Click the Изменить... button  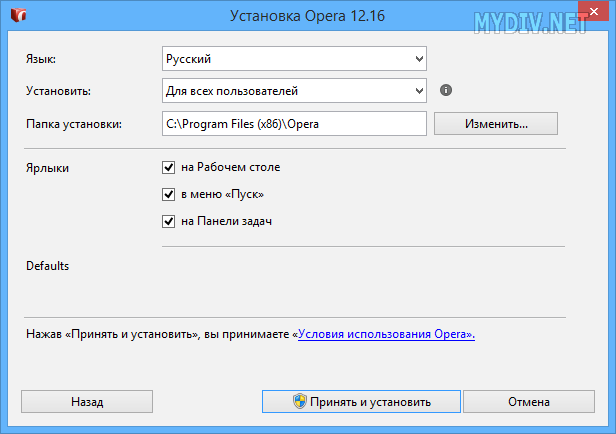click(x=496, y=124)
